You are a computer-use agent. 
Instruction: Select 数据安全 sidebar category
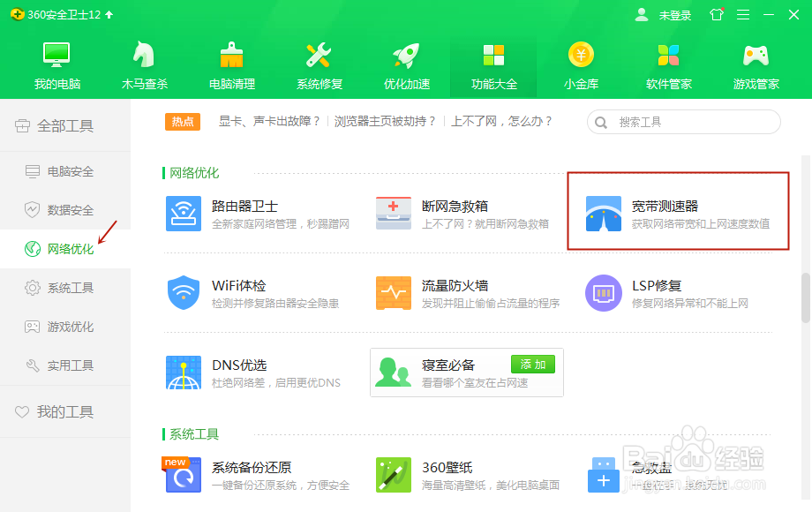pyautogui.click(x=65, y=210)
